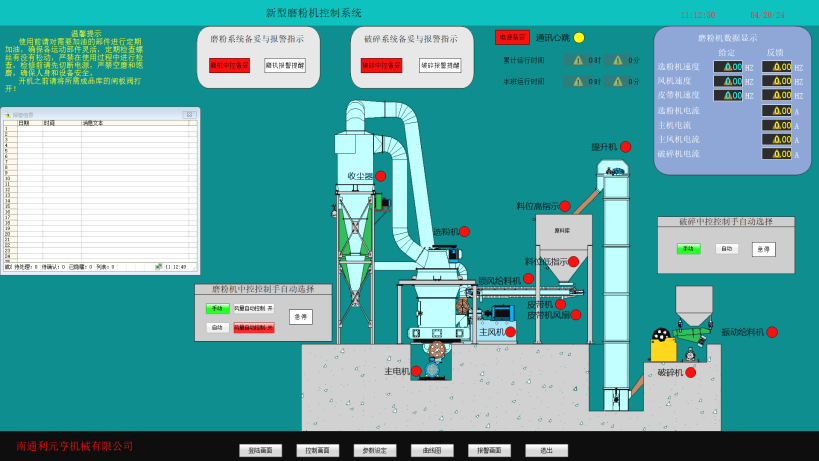Image resolution: width=819 pixels, height=461 pixels.
Task: Switch the 破碎中控 panel to 自动 mode
Action: [x=726, y=248]
